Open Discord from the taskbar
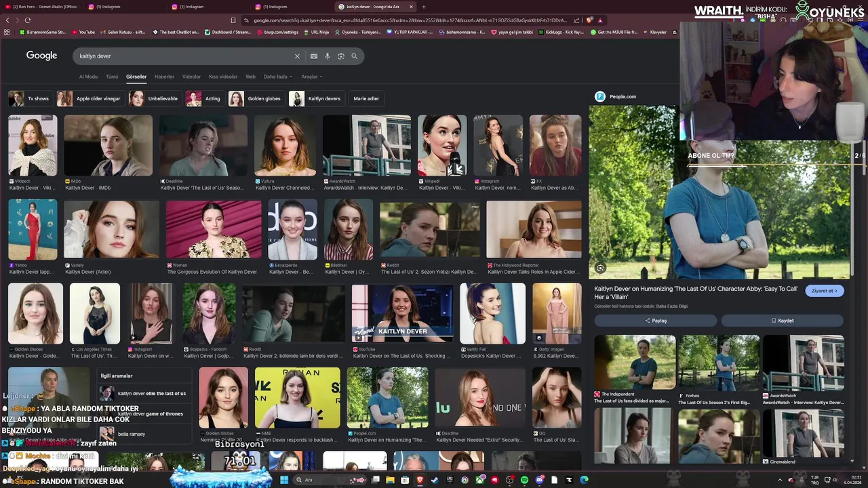868x488 pixels. [539, 480]
